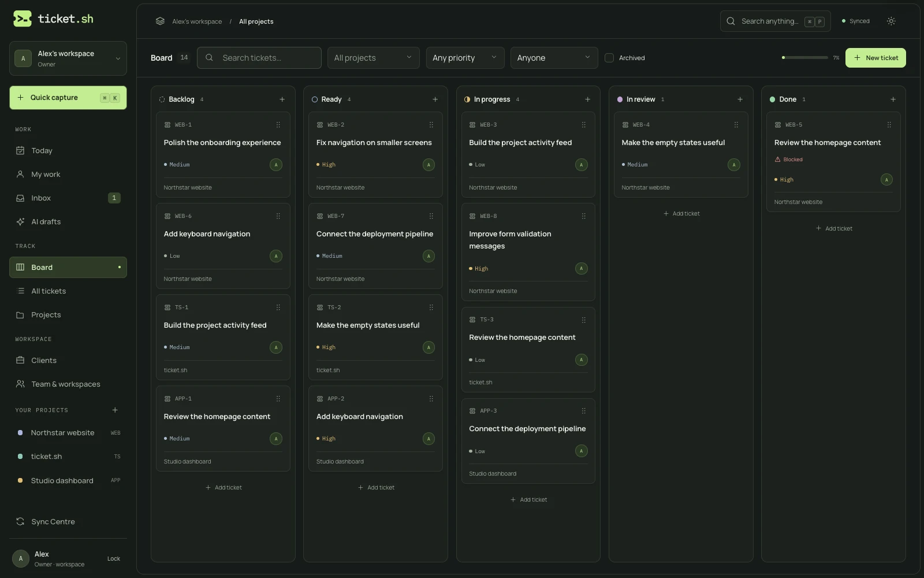Expand the Alex's workspace switcher
Viewport: 924px width, 578px height.
click(68, 58)
